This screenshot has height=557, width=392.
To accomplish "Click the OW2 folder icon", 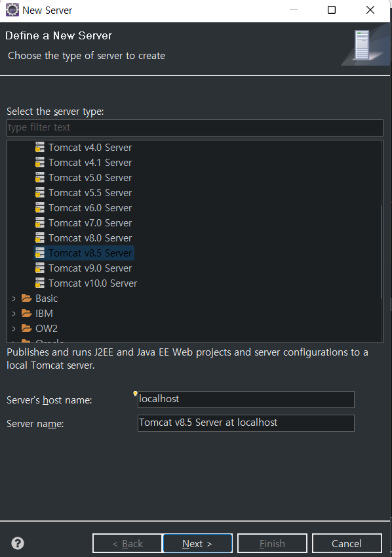I will coord(27,328).
